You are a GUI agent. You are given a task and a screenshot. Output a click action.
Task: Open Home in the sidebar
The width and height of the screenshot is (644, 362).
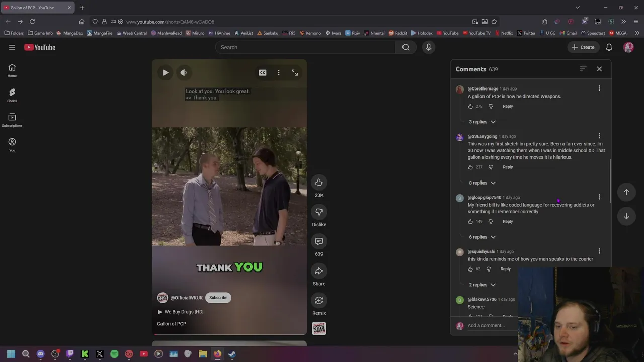click(x=12, y=70)
